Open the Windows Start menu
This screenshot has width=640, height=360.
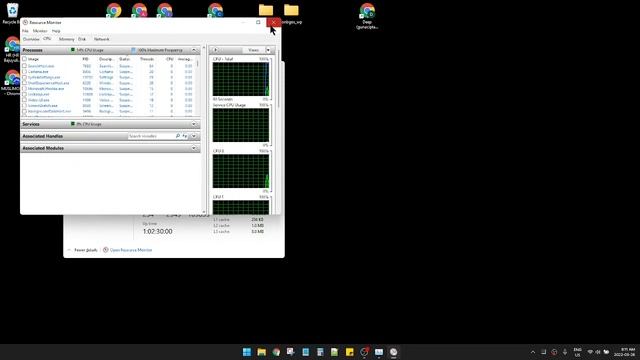247,352
